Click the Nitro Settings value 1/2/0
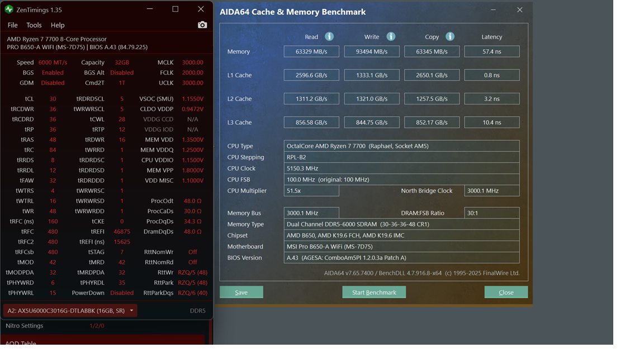Image resolution: width=644 pixels, height=362 pixels. (97, 326)
